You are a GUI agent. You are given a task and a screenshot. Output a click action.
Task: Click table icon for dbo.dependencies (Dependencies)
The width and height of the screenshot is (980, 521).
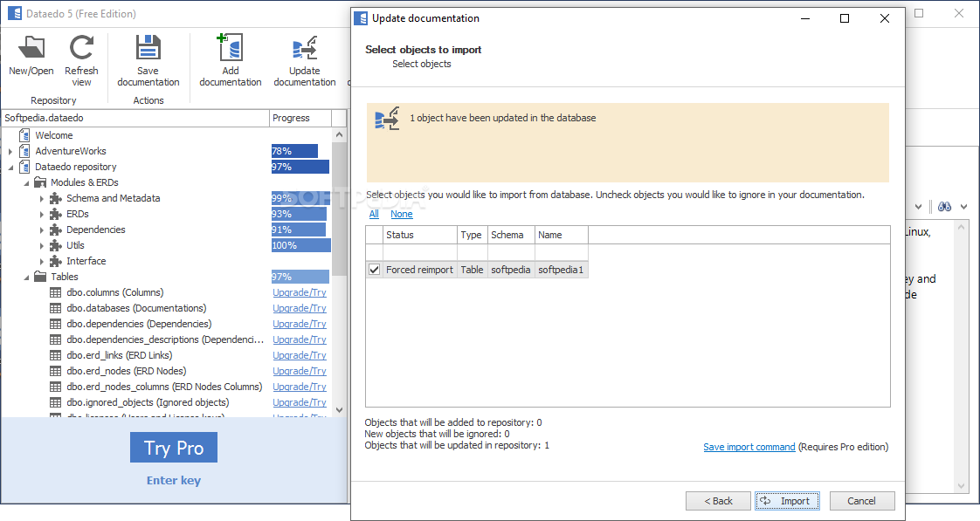(56, 324)
